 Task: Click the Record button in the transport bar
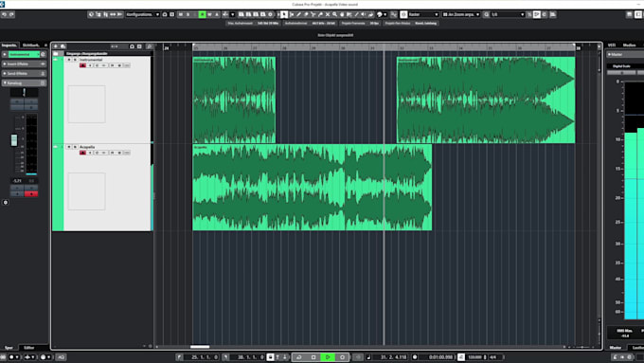pos(342,357)
